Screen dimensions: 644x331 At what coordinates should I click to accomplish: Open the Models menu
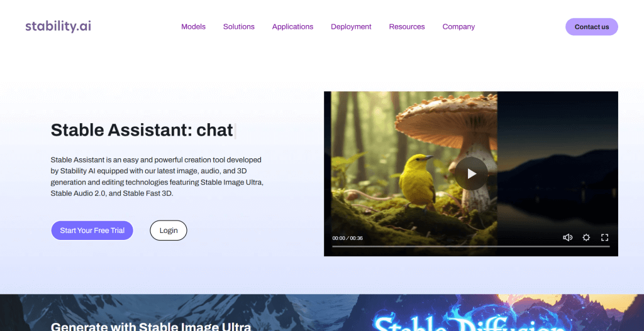[193, 27]
